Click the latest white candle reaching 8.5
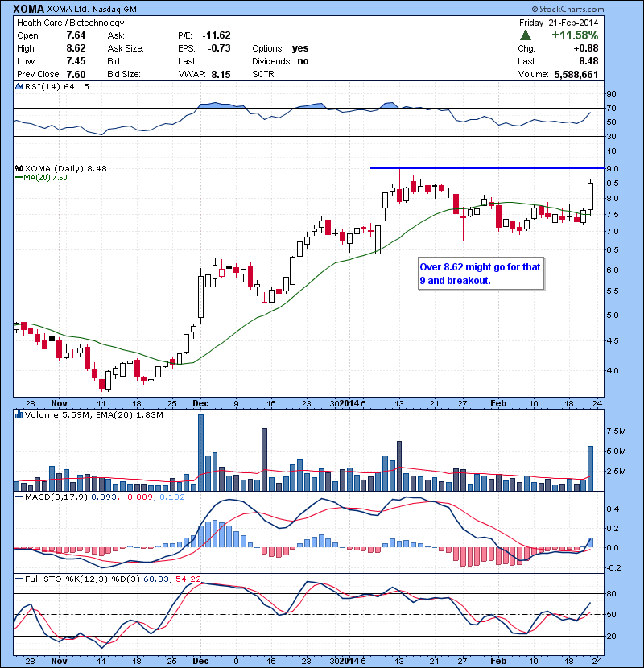This screenshot has width=644, height=668. [590, 196]
